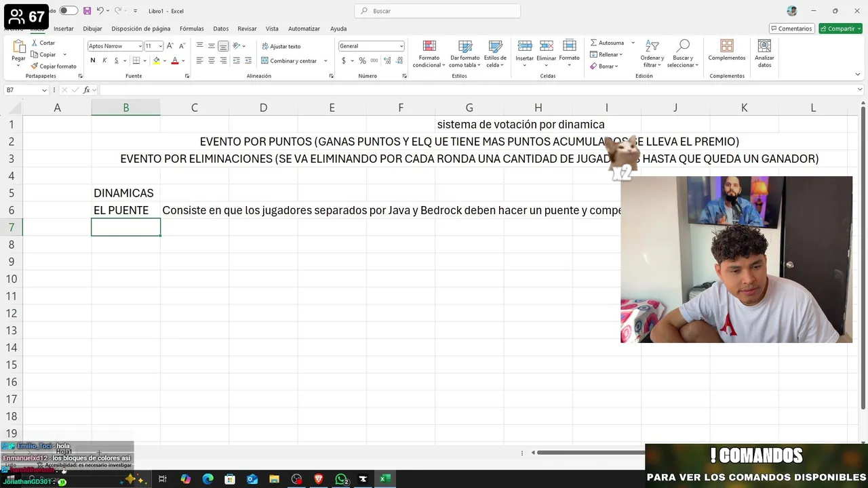The height and width of the screenshot is (488, 868).
Task: Open the Dibujar ribbon tab
Action: click(92, 28)
